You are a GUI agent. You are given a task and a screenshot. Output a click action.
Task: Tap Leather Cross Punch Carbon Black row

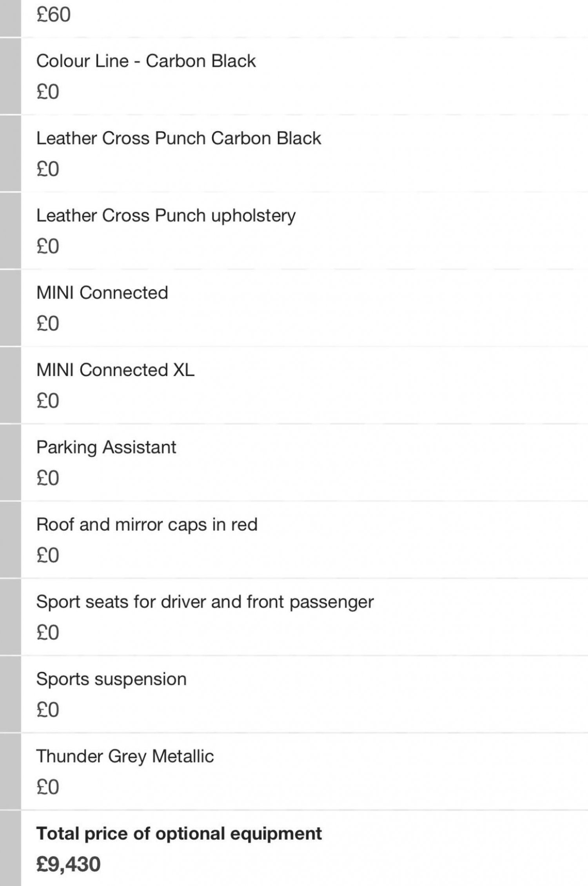pyautogui.click(x=304, y=153)
